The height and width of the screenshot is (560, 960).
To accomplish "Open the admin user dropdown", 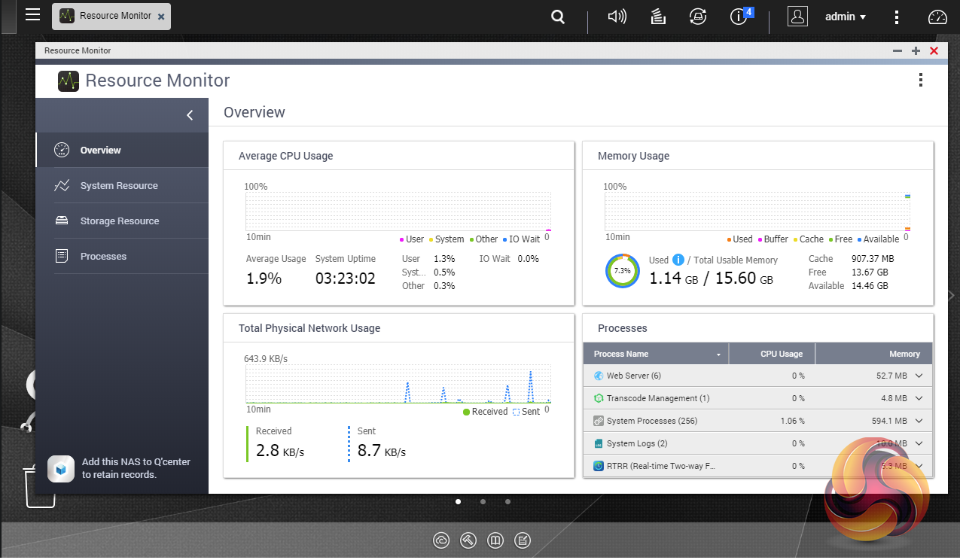I will (845, 17).
